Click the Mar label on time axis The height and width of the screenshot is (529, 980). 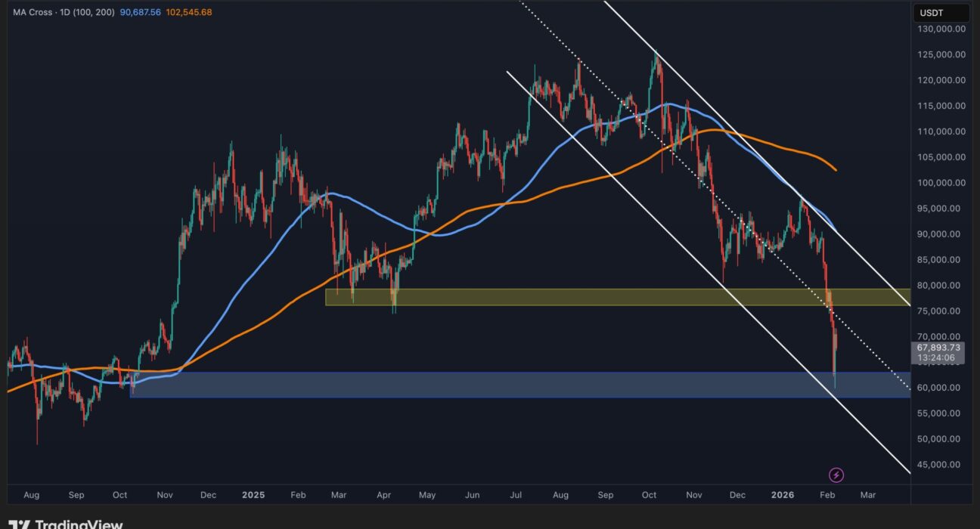[x=868, y=495]
